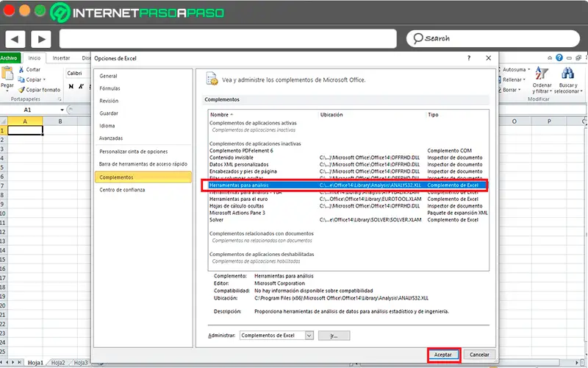Image resolution: width=588 pixels, height=368 pixels.
Task: Click Aceptar to confirm options
Action: (x=443, y=355)
